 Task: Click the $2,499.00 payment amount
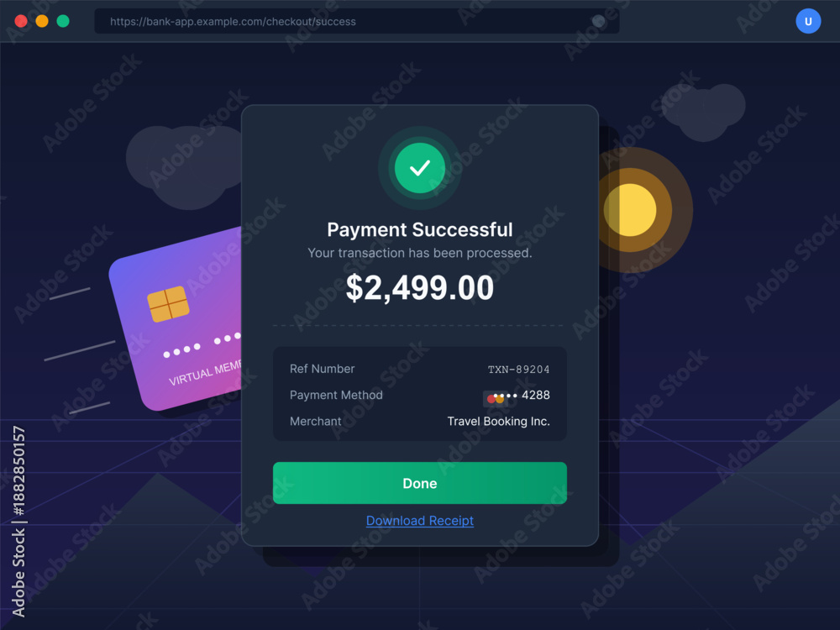tap(419, 287)
